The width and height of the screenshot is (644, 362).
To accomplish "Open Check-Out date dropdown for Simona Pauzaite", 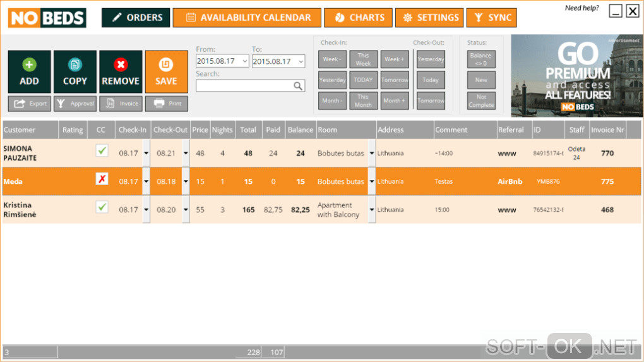I will (x=186, y=153).
